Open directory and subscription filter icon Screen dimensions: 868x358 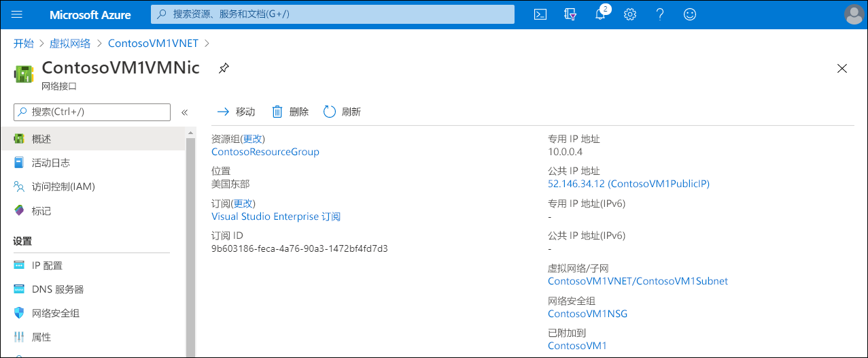click(570, 14)
